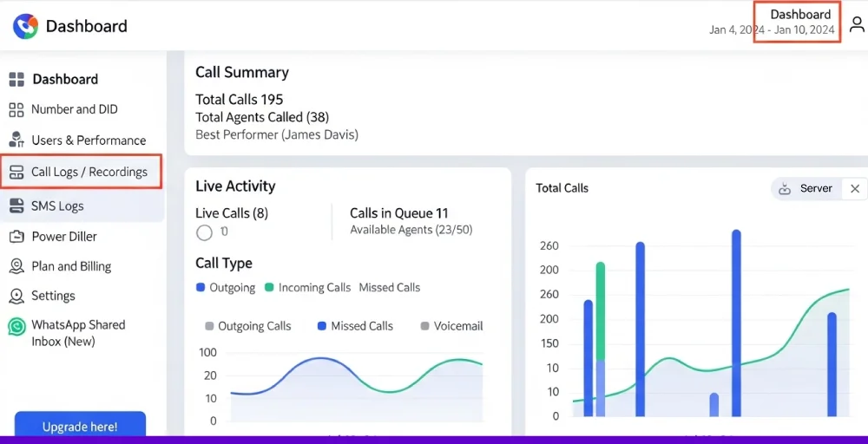Click the green stacked bar in Total Calls chart
The image size is (868, 444).
(600, 311)
